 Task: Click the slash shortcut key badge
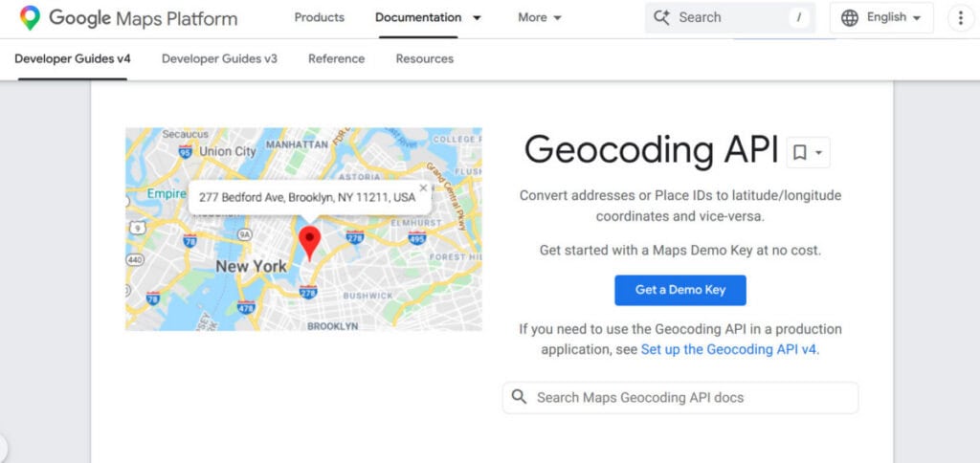798,17
